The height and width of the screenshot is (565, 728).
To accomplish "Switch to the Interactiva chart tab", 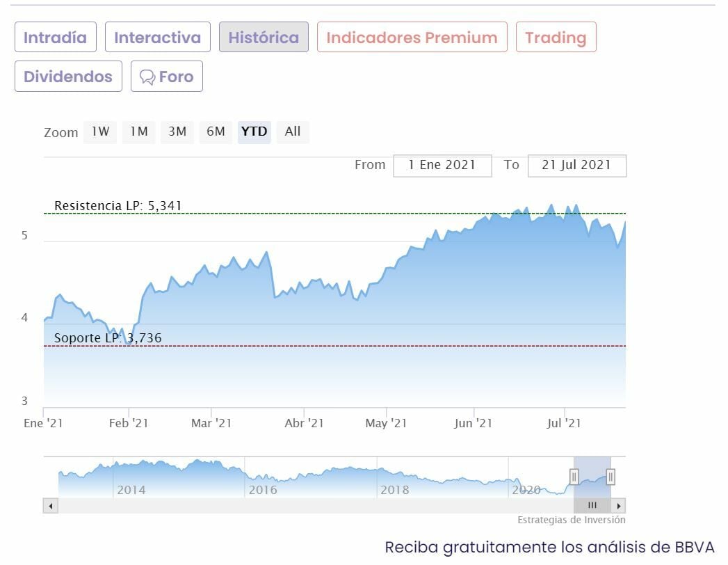I will (x=157, y=38).
